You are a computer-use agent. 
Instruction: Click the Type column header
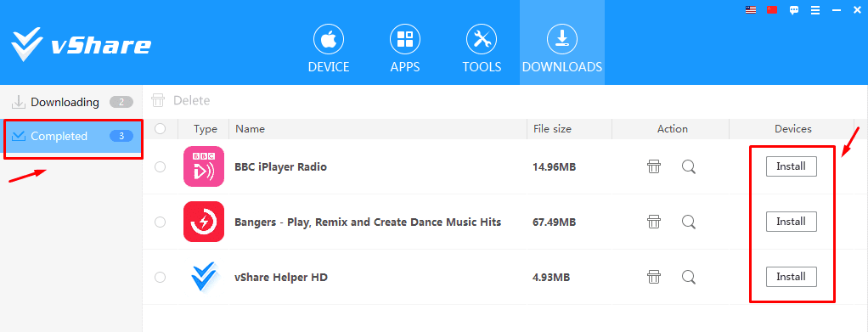click(206, 129)
